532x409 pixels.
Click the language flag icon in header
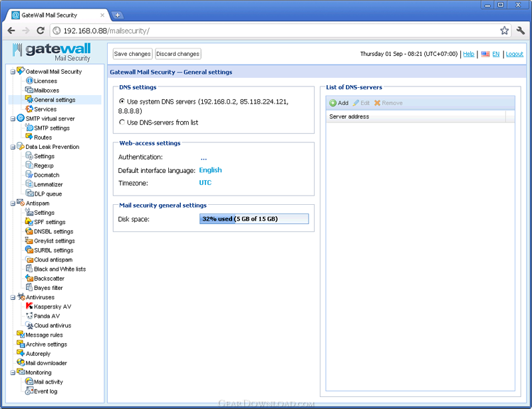tap(485, 54)
